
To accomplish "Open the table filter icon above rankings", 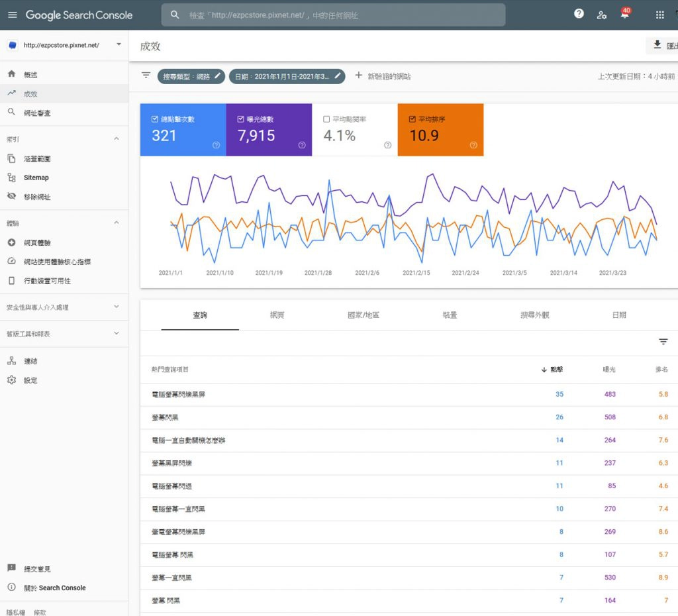I will click(663, 342).
